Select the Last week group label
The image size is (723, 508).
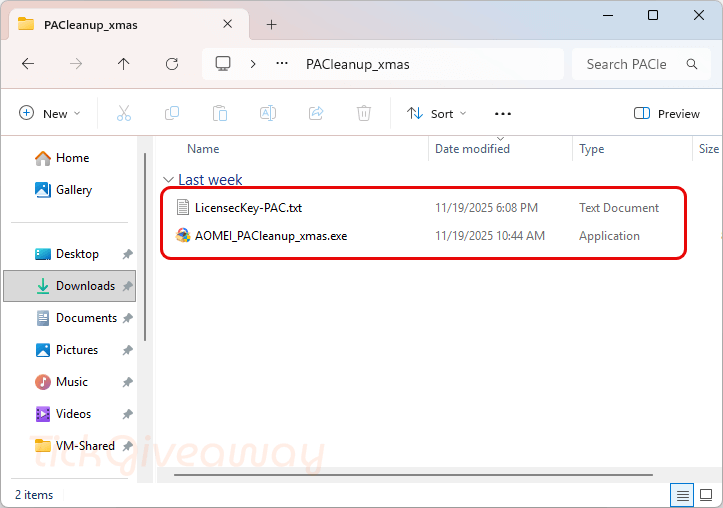click(x=210, y=180)
